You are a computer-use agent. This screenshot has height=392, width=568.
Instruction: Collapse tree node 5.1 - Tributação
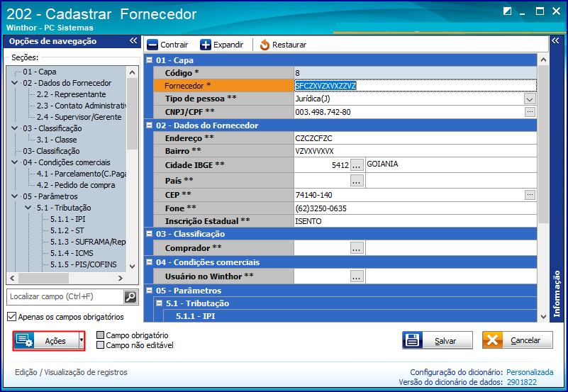[x=28, y=208]
